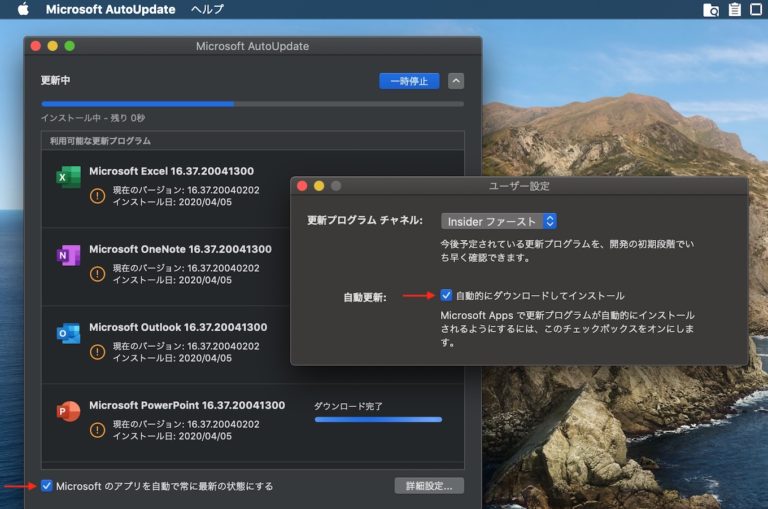Viewport: 768px width, 509px height.
Task: Click the PowerPoint download progress bar
Action: pos(377,420)
